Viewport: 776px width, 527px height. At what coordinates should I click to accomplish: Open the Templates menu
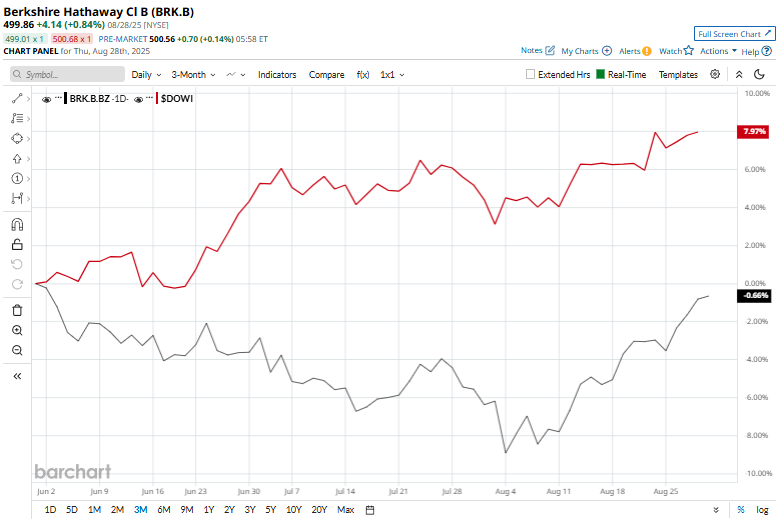coord(678,75)
